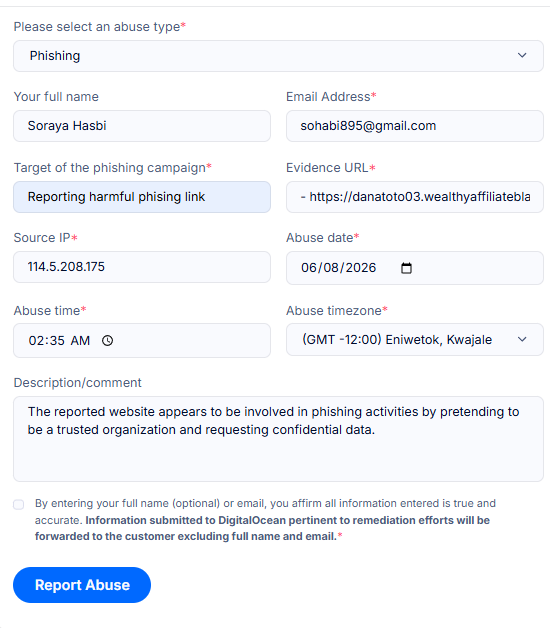Screen dimensions: 550x628
Task: Click the Source IP field with 114.5.208.175
Action: coord(142,267)
